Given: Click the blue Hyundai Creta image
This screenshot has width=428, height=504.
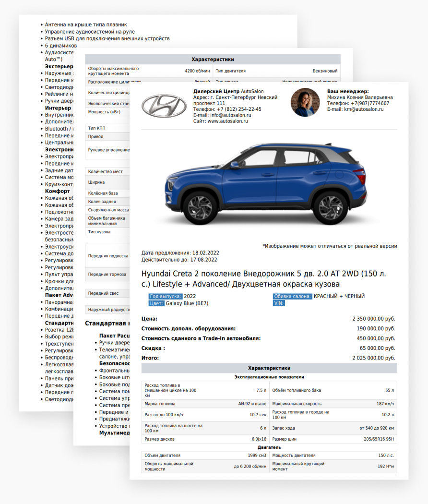Looking at the screenshot, I should tap(267, 184).
